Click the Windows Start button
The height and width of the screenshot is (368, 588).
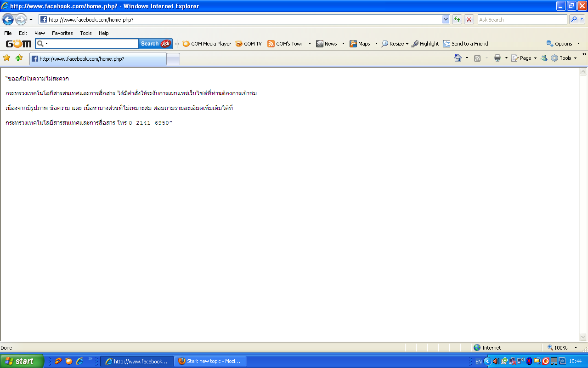[x=22, y=361]
